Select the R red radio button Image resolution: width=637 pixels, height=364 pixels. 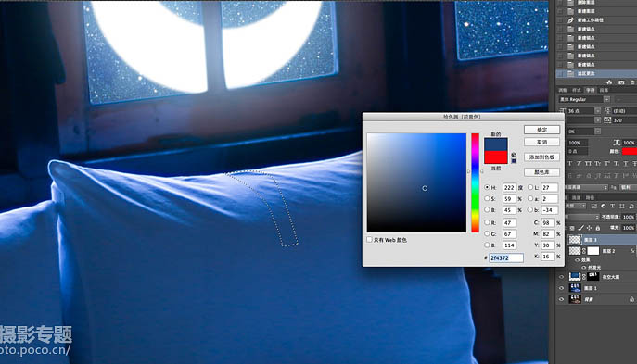[487, 223]
